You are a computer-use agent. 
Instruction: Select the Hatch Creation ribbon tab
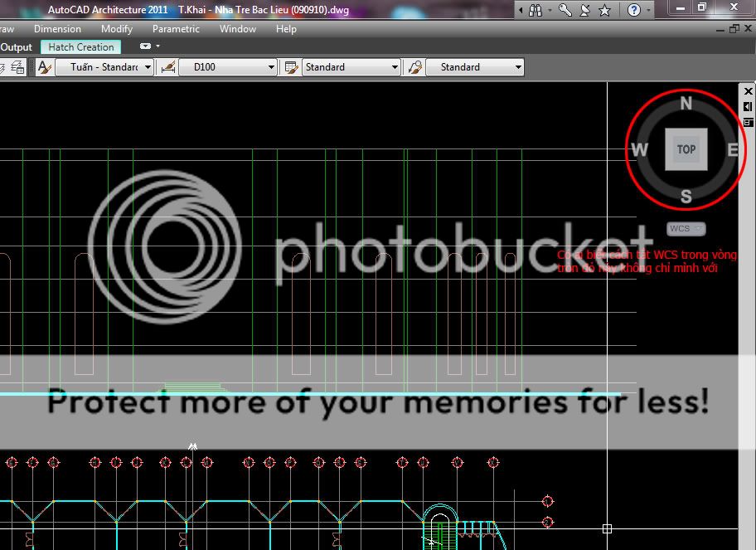coord(81,46)
